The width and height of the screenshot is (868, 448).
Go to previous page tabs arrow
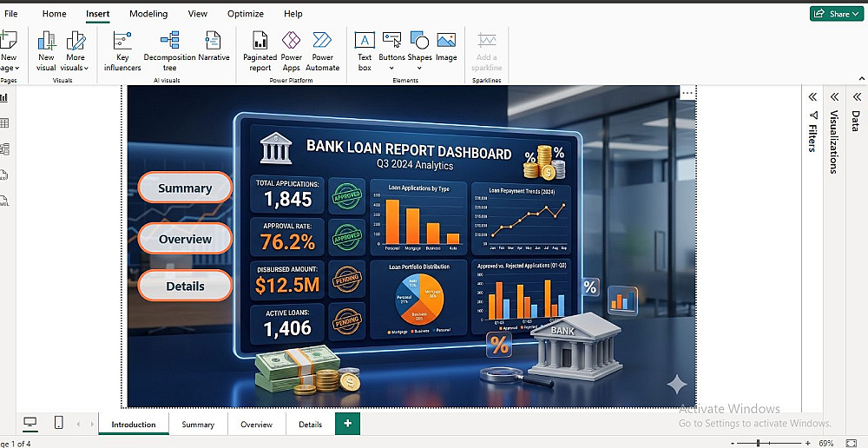(x=78, y=425)
